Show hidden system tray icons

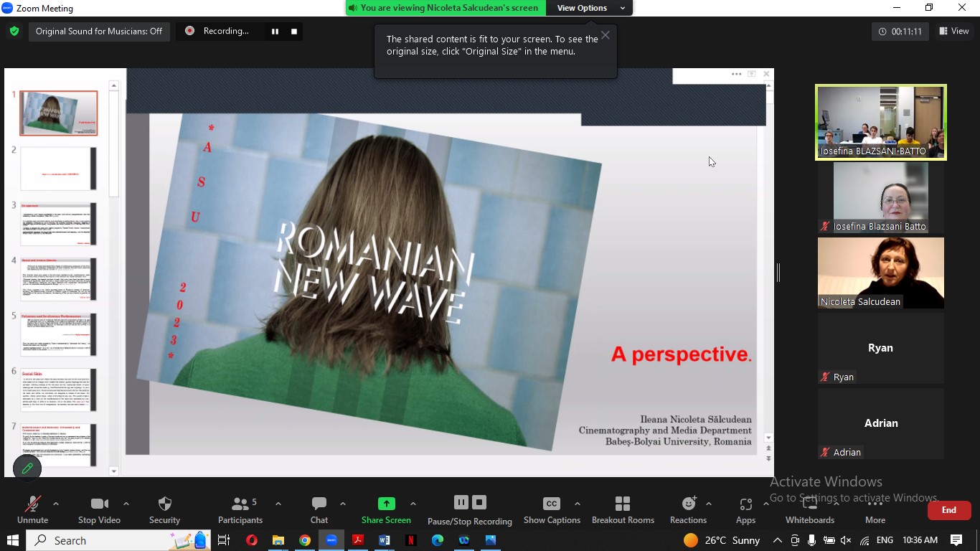point(777,540)
